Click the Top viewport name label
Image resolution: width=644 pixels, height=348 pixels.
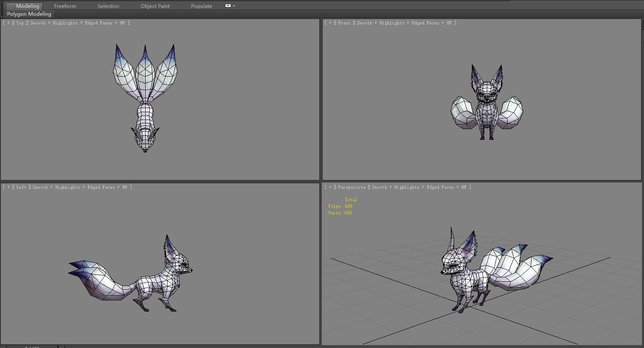pos(20,23)
